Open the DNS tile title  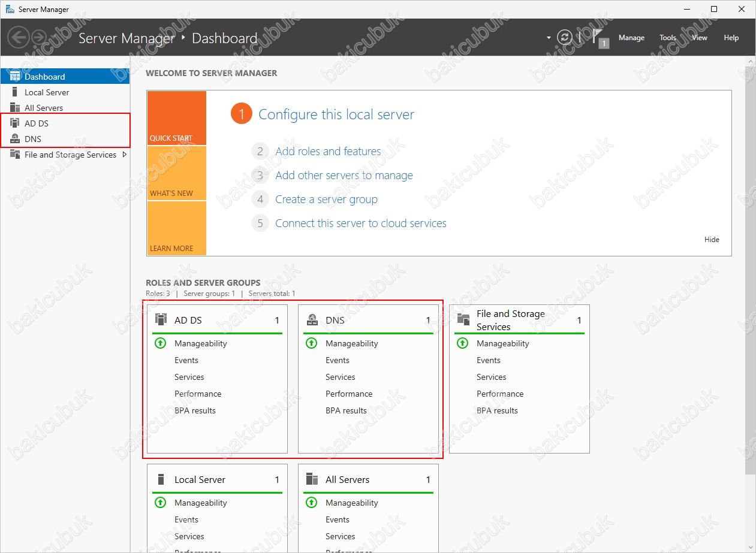click(335, 321)
